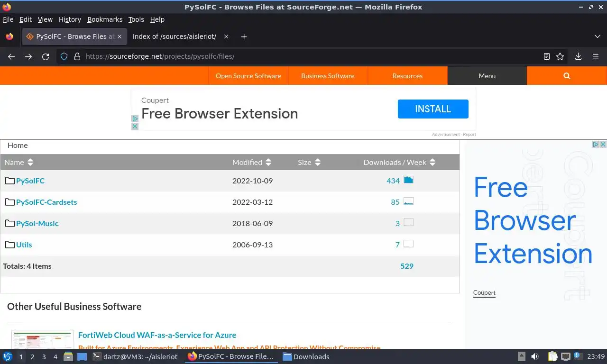The image size is (607, 364).
Task: Open the Bookmarks menu
Action: pyautogui.click(x=105, y=19)
